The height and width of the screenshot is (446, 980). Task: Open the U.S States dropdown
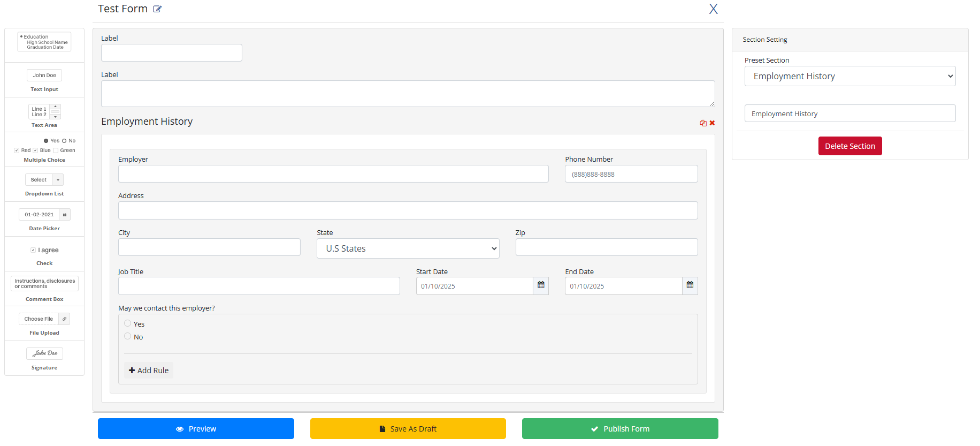point(408,248)
